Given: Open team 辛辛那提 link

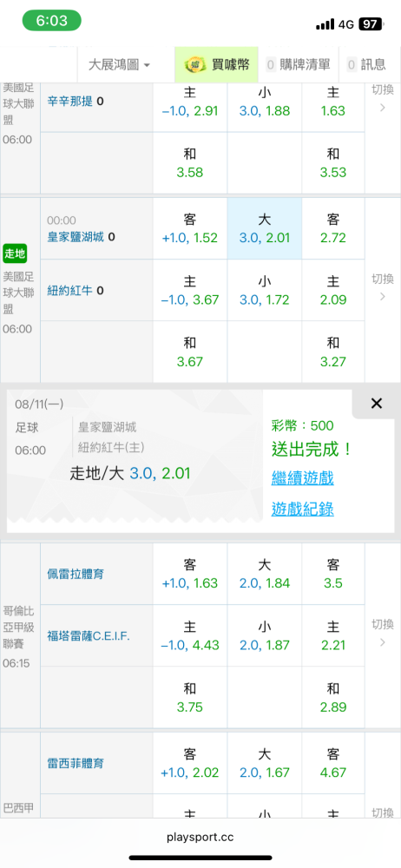Looking at the screenshot, I should 69,102.
